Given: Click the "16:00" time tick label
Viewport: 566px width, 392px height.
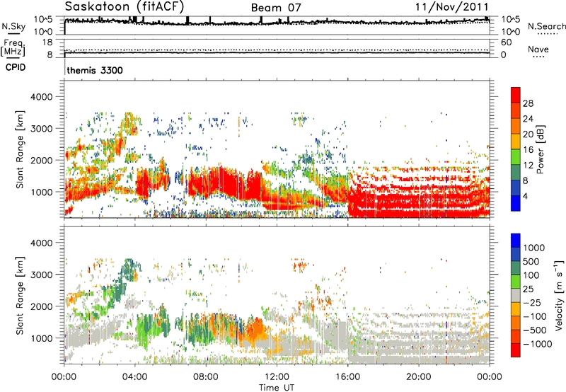Looking at the screenshot, I should (347, 377).
